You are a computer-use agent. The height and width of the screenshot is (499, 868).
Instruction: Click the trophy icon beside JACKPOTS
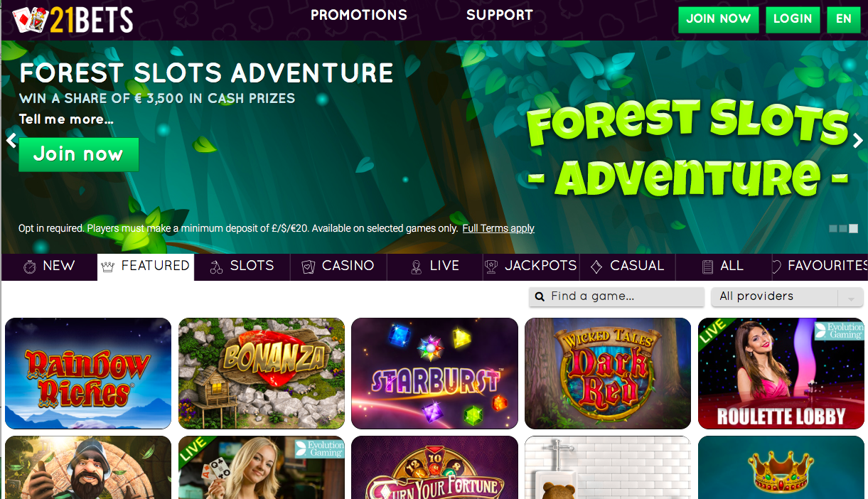pyautogui.click(x=491, y=267)
